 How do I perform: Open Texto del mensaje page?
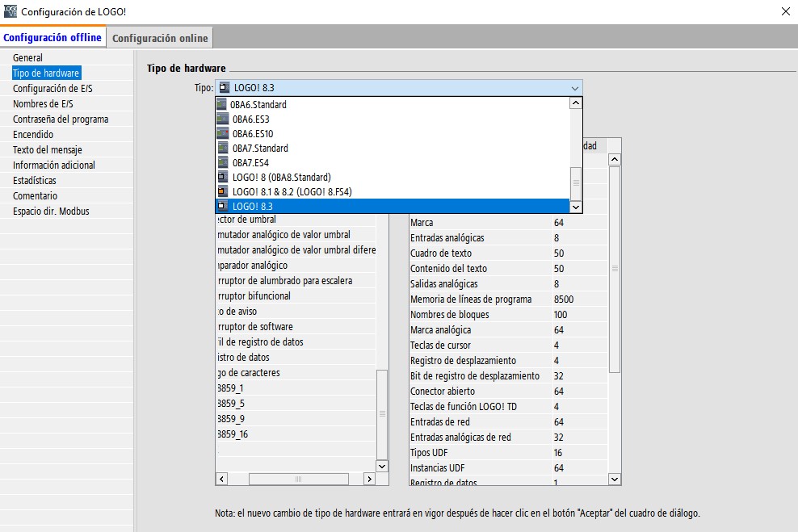tap(48, 149)
